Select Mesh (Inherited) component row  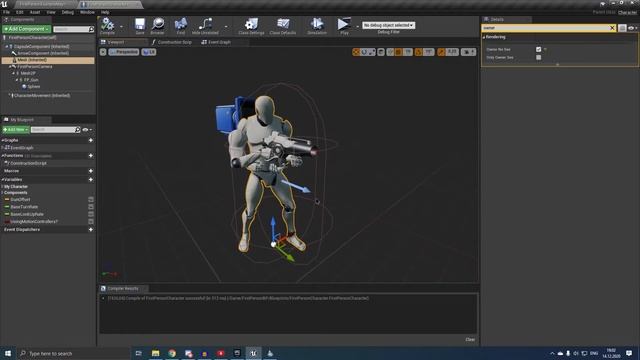48,60
